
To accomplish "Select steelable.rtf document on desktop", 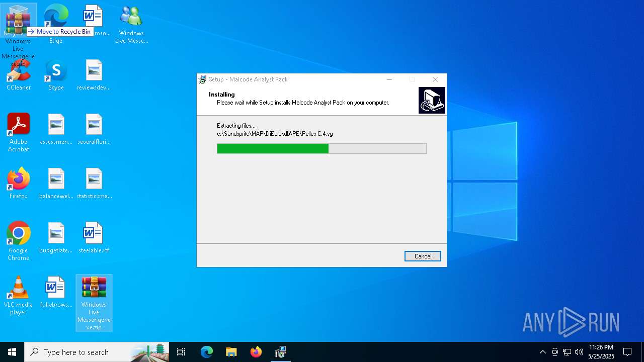I will click(94, 238).
